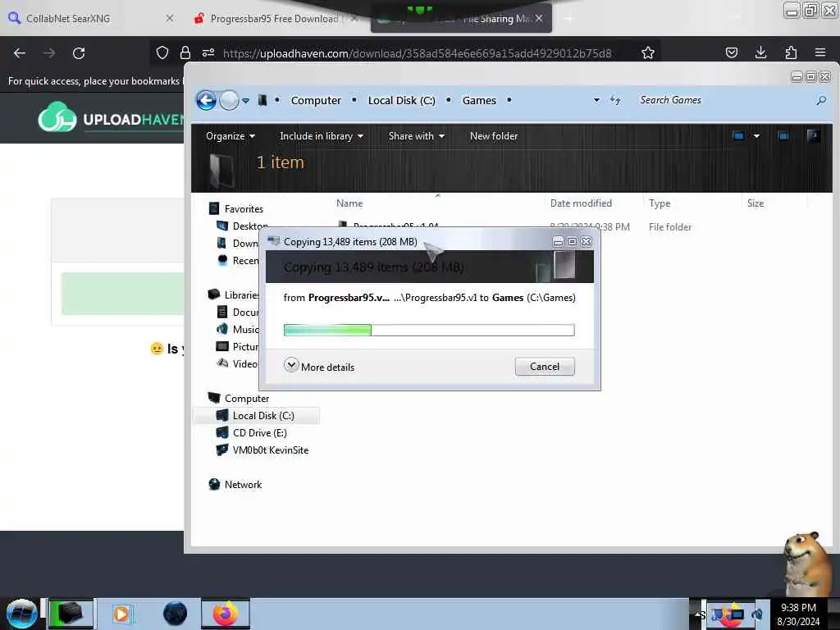
Task: Open the Share with menu
Action: tap(416, 136)
